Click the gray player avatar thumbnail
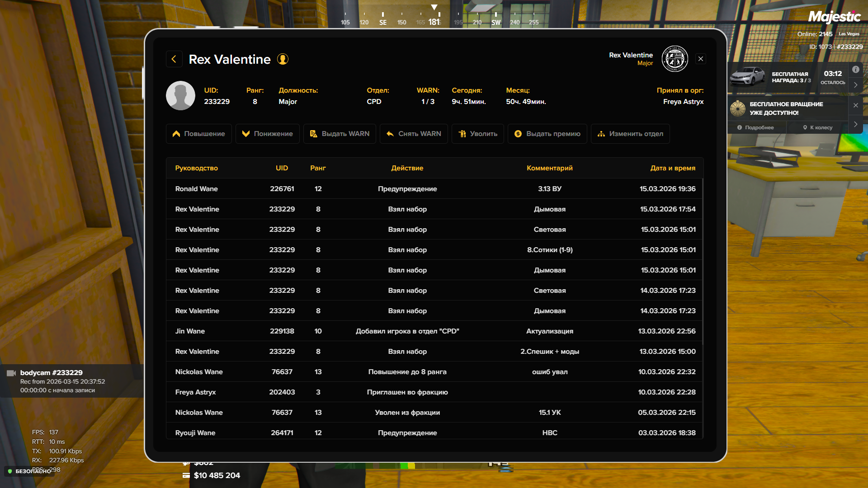This screenshot has width=868, height=488. coord(180,96)
